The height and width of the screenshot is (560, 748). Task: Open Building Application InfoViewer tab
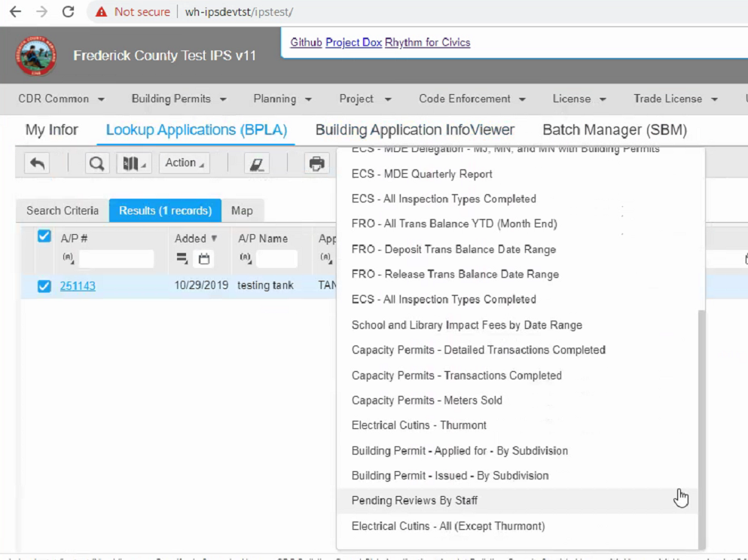click(414, 129)
